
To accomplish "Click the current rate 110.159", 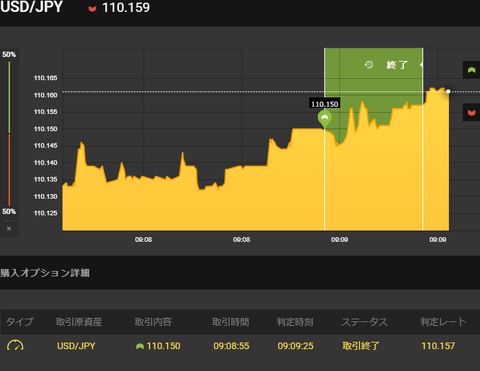I will [x=126, y=8].
